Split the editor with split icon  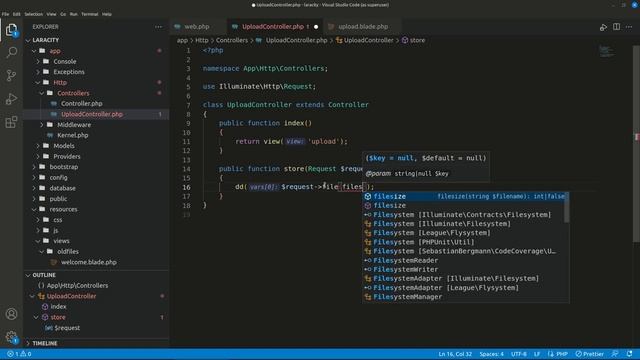616,27
